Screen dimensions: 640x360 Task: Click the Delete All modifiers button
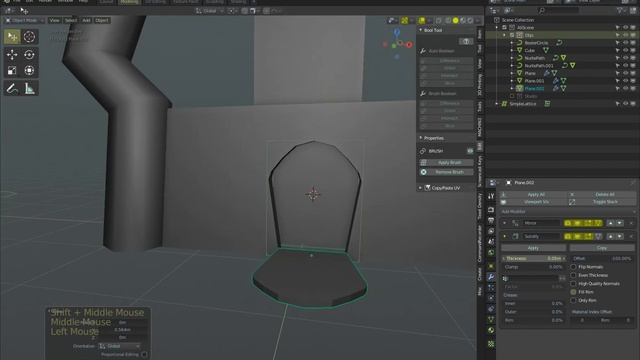601,195
